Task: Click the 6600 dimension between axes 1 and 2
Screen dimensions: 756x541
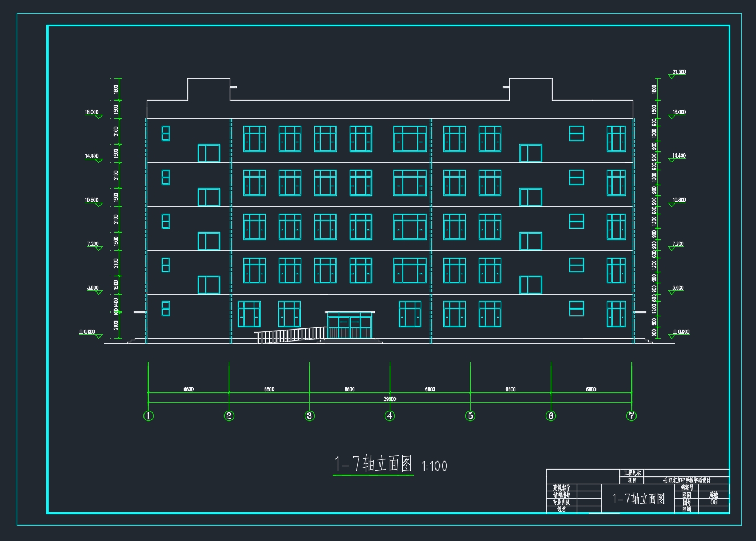Action: [x=189, y=390]
